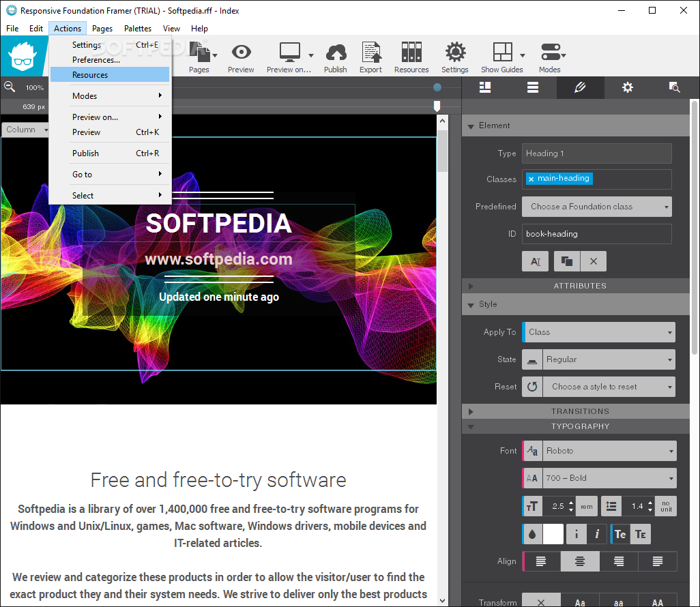This screenshot has height=607, width=700.
Task: Click the Publish cloud icon
Action: (336, 53)
